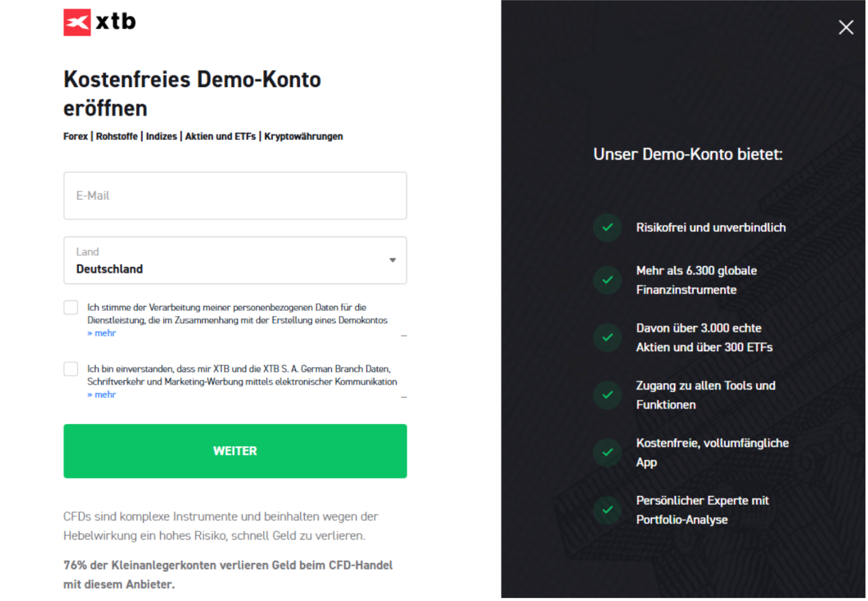Focus the E-Mail input field
This screenshot has width=868, height=601.
coord(234,196)
